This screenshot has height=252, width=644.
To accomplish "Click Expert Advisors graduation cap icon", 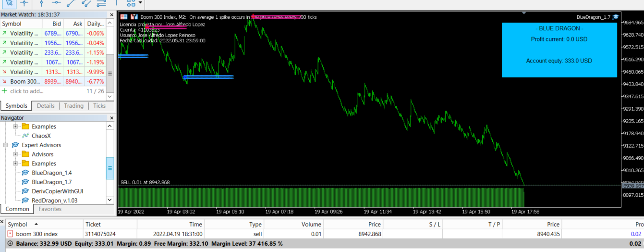I will (x=15, y=145).
